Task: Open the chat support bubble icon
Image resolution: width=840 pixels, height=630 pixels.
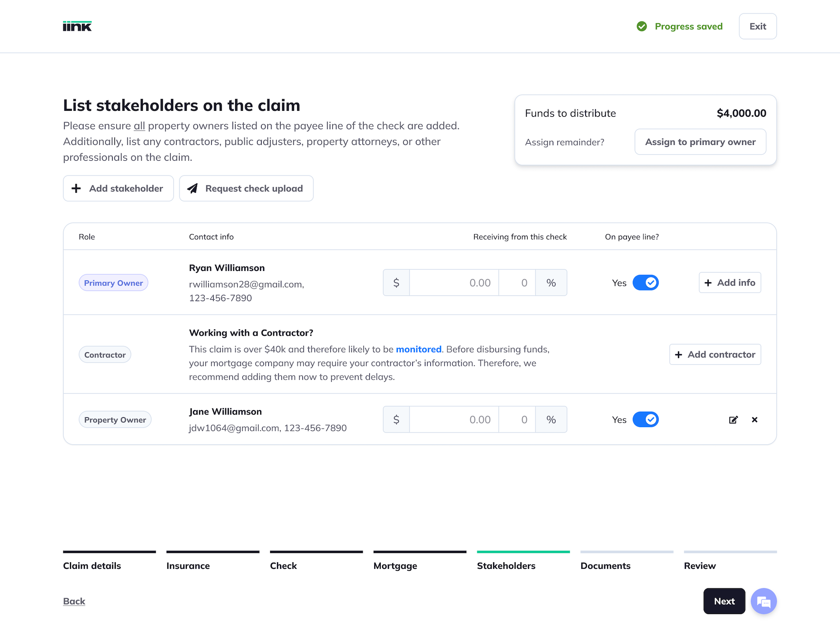Action: coord(764,601)
